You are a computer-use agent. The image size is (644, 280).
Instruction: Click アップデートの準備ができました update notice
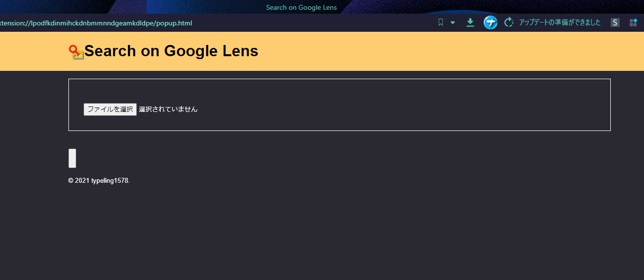560,22
